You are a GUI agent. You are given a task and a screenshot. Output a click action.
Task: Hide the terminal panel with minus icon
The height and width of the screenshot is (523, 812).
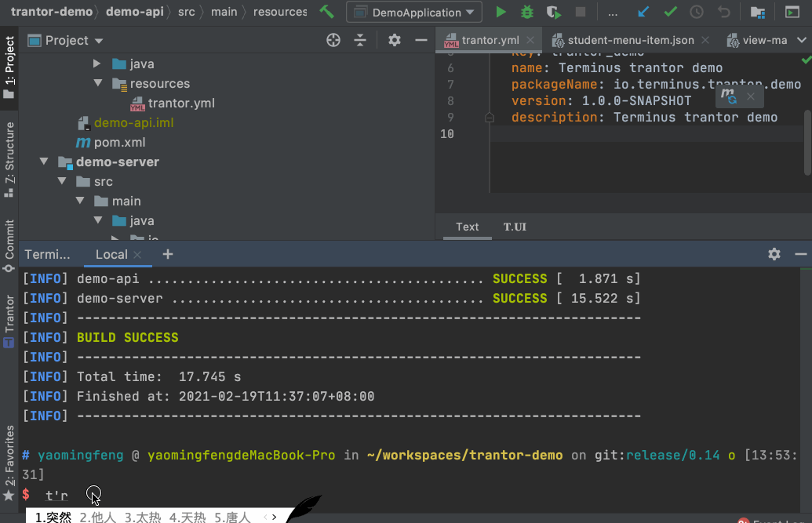click(800, 254)
